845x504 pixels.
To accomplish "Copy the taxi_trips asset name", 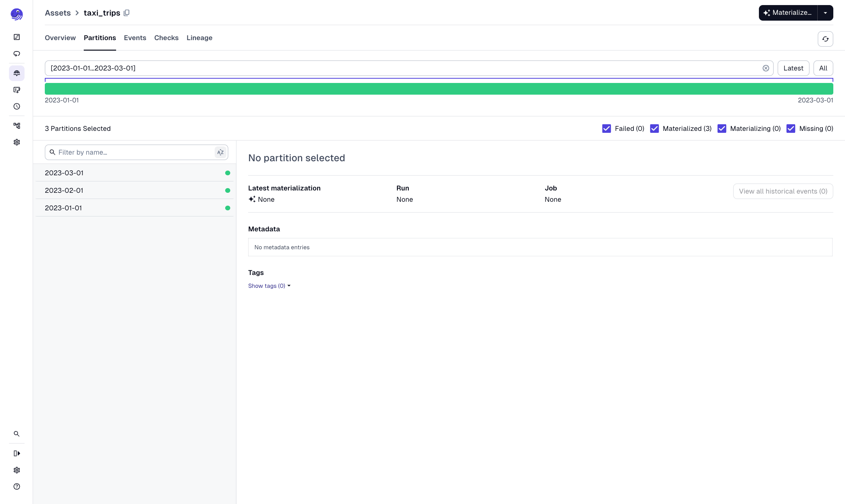I will pos(126,13).
